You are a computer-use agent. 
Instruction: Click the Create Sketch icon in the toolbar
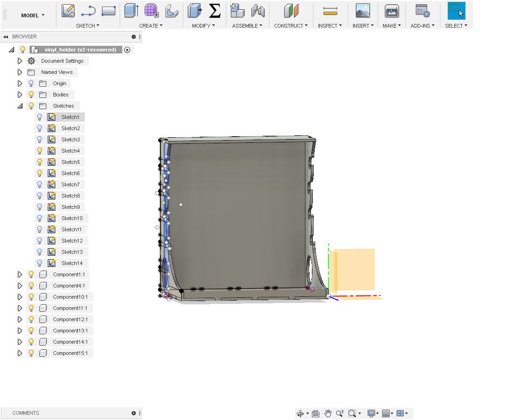tap(68, 11)
